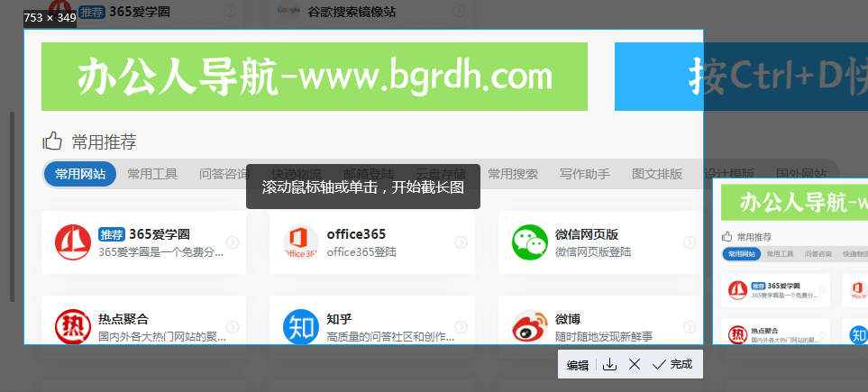Open the 365爱学圈 title link
Screen dimensions: 868x392
[x=160, y=234]
